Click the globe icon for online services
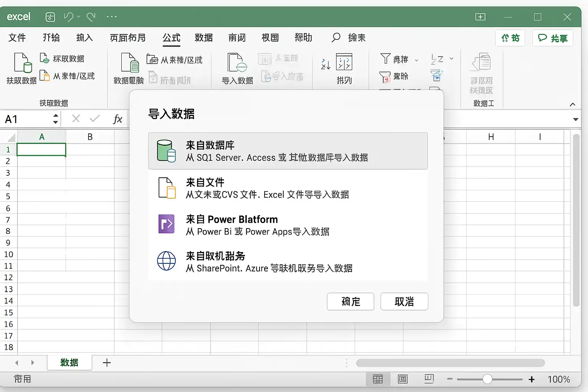588x392 pixels. (167, 261)
